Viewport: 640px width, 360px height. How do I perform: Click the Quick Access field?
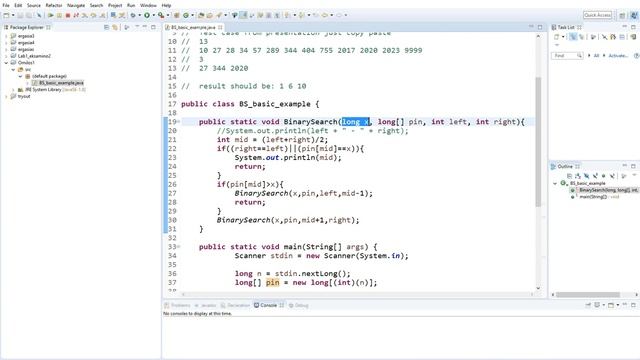tap(598, 15)
